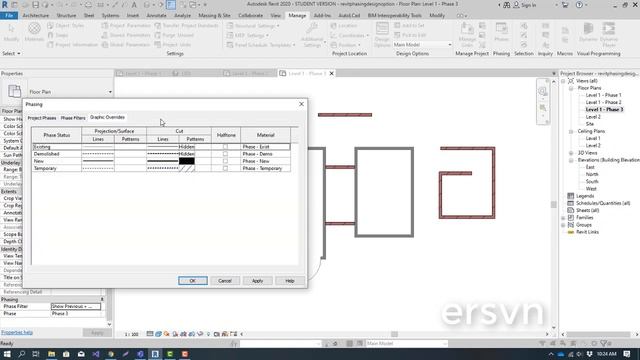Collapse the Ceiling Plans tree node
The width and height of the screenshot is (640, 360).
pyautogui.click(x=571, y=131)
